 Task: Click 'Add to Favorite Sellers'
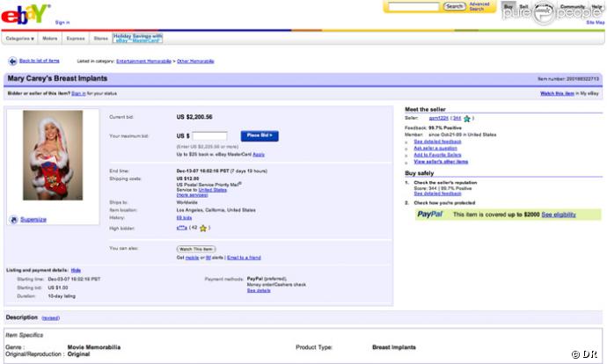tap(437, 155)
